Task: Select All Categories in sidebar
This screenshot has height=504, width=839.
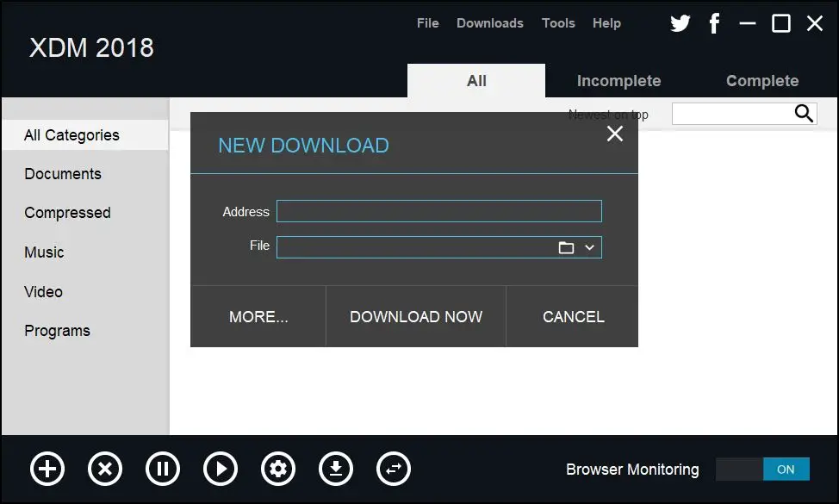Action: tap(85, 135)
